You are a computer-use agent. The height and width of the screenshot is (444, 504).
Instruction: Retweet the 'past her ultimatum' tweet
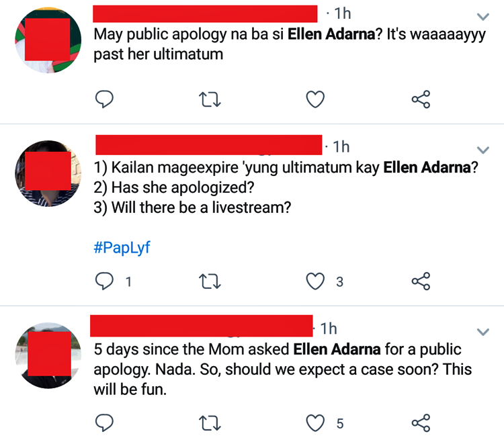click(210, 99)
